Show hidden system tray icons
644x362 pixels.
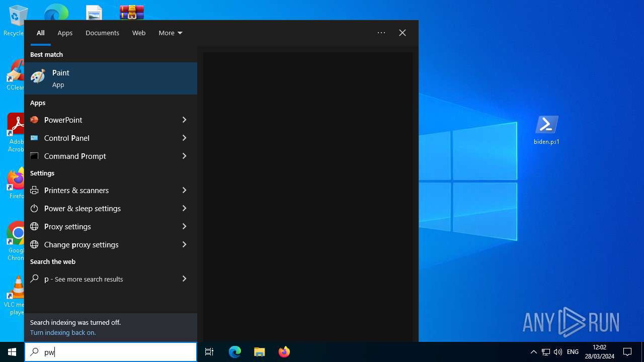click(534, 352)
